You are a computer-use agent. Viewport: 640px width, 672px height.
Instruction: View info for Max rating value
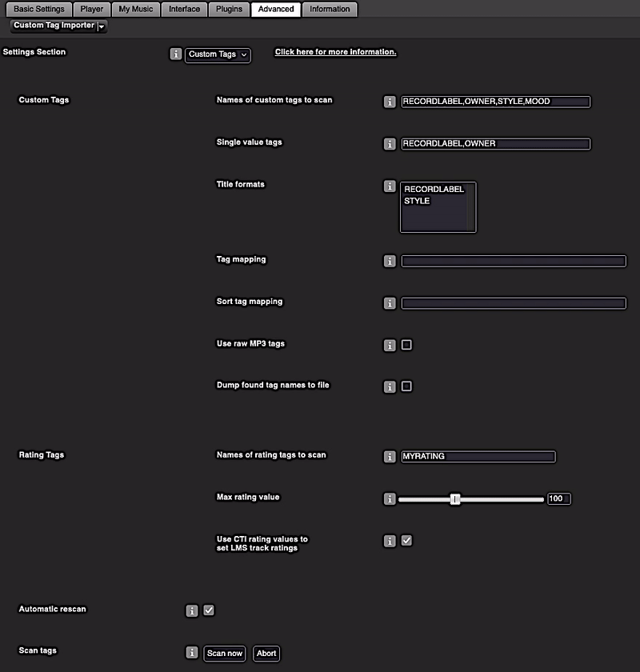pyautogui.click(x=390, y=499)
